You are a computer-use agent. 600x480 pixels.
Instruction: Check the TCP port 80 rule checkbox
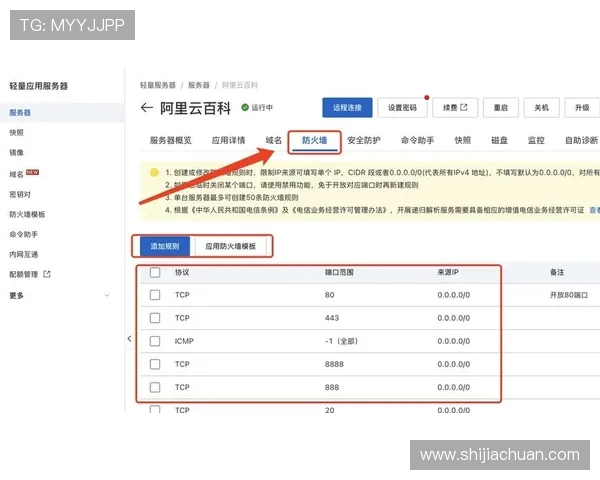coord(155,295)
